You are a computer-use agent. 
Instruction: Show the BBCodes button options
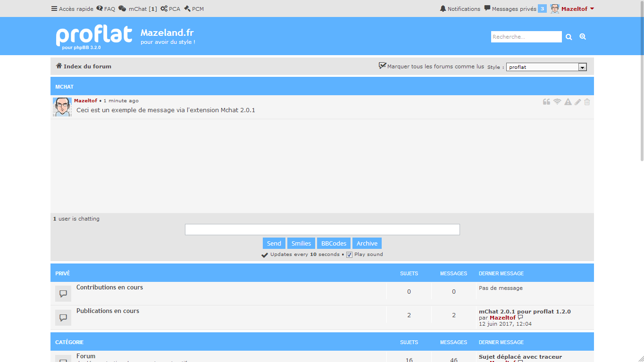pyautogui.click(x=334, y=243)
